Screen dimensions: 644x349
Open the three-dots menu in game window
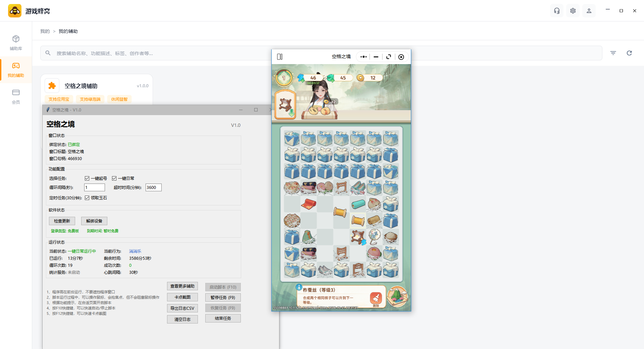tap(364, 57)
